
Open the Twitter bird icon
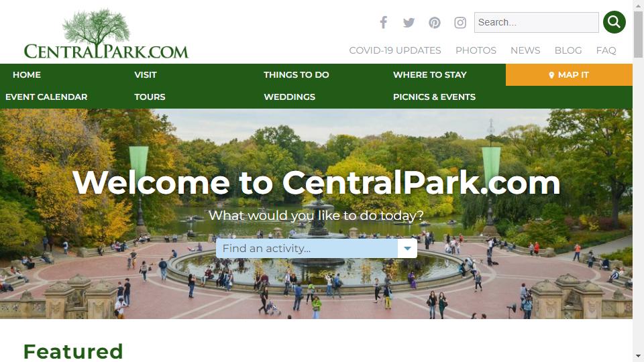tap(409, 23)
